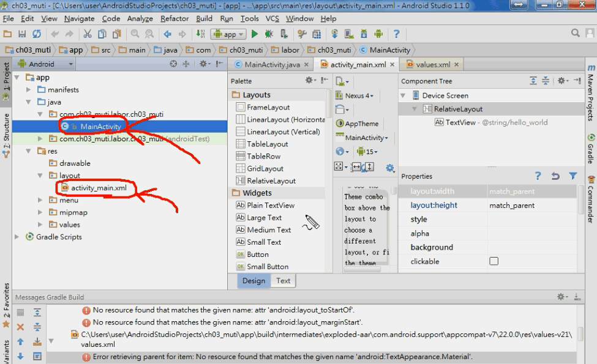Click Properties panel undo restore icon

pyautogui.click(x=555, y=176)
